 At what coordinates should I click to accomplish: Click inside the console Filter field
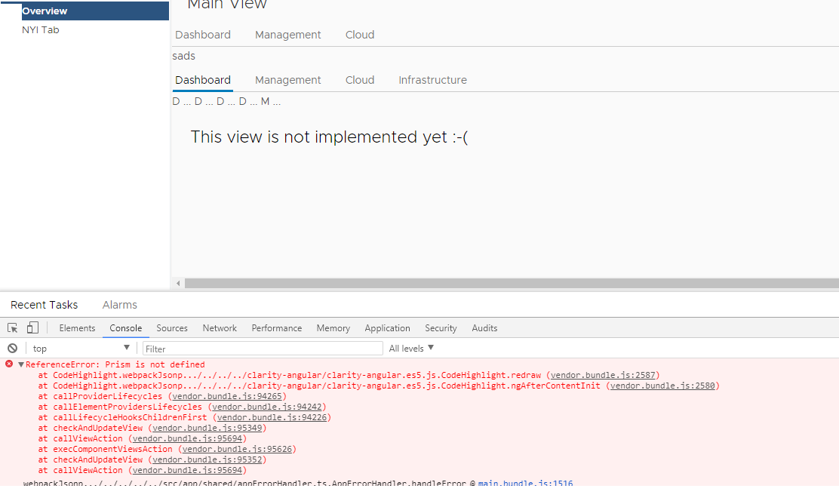coord(262,348)
